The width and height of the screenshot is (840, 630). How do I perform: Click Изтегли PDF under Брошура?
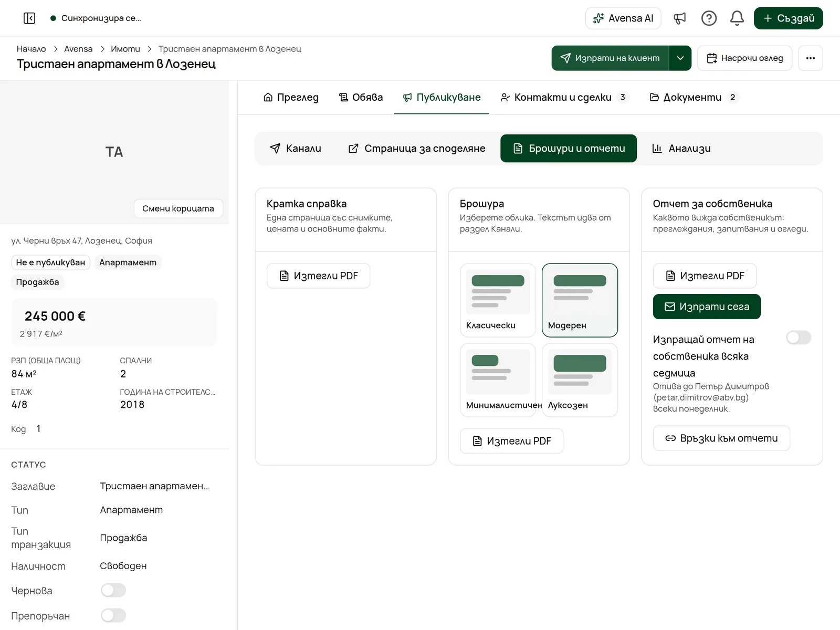(x=511, y=441)
